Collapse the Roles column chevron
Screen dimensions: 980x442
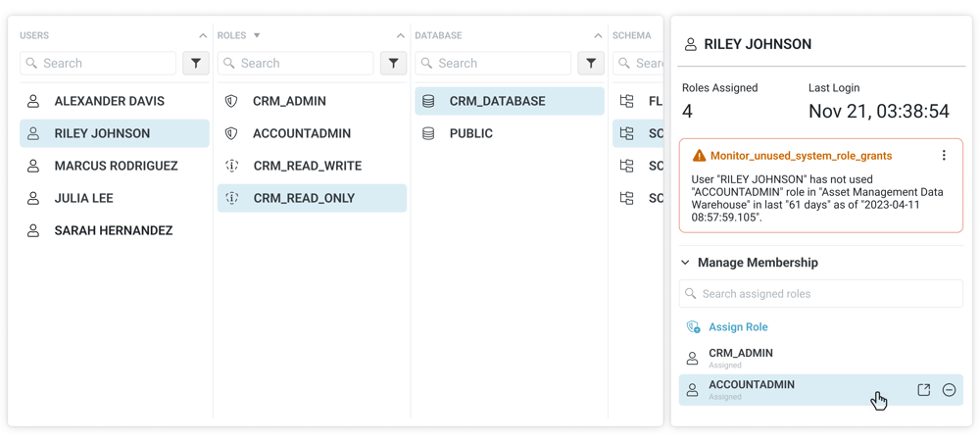(x=400, y=36)
